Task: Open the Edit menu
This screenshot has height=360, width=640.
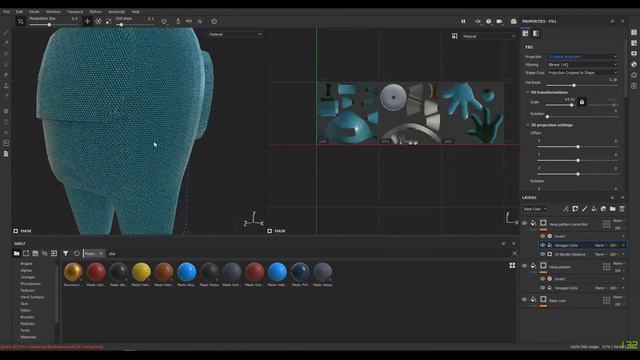Action: [x=19, y=12]
